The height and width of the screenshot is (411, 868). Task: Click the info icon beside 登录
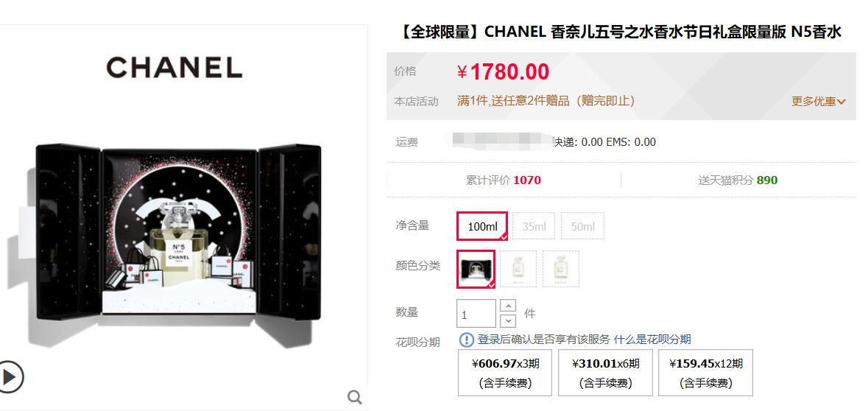pyautogui.click(x=467, y=340)
